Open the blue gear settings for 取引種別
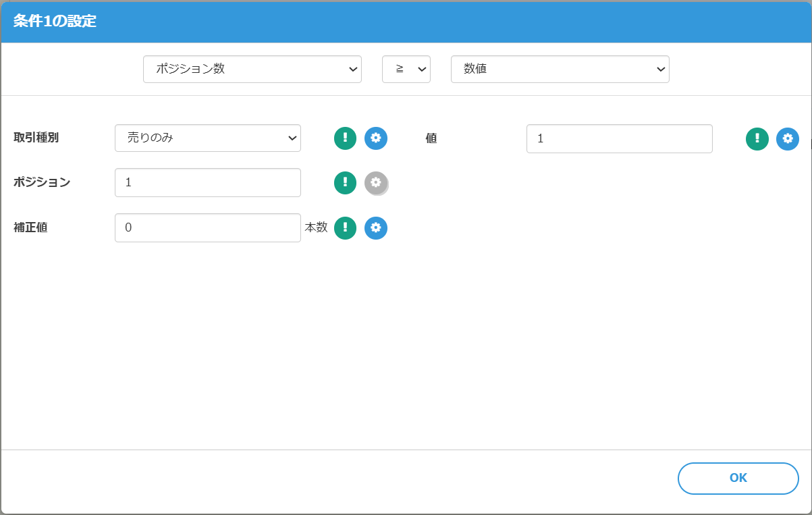The height and width of the screenshot is (515, 812). point(376,138)
